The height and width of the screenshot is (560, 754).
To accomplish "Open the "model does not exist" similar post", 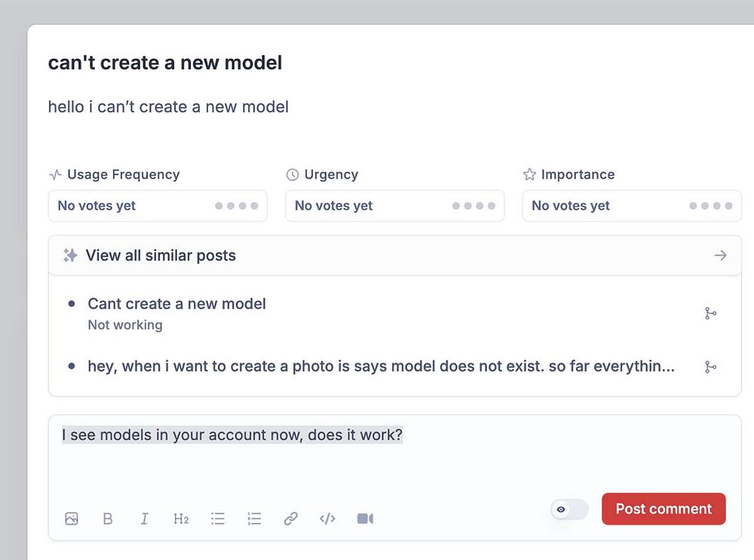I will (381, 366).
